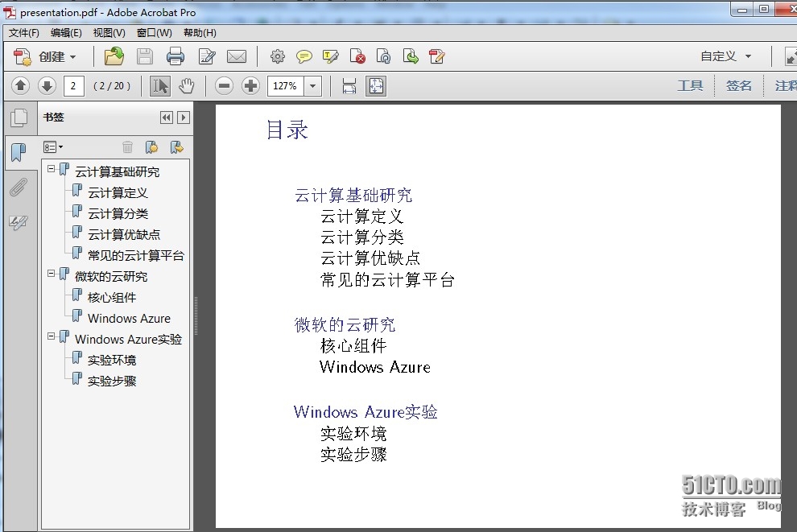Open the zoom level dropdown arrow
797x532 pixels.
tap(313, 86)
